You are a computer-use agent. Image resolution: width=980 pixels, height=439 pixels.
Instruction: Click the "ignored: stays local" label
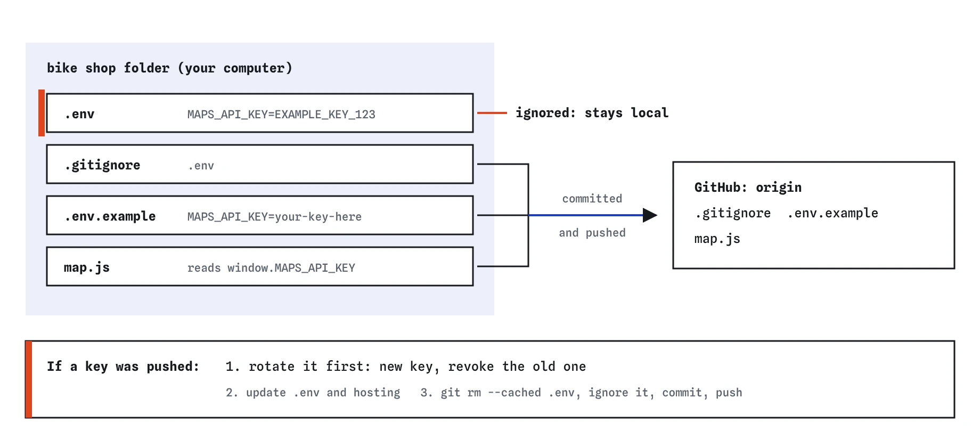tap(592, 113)
